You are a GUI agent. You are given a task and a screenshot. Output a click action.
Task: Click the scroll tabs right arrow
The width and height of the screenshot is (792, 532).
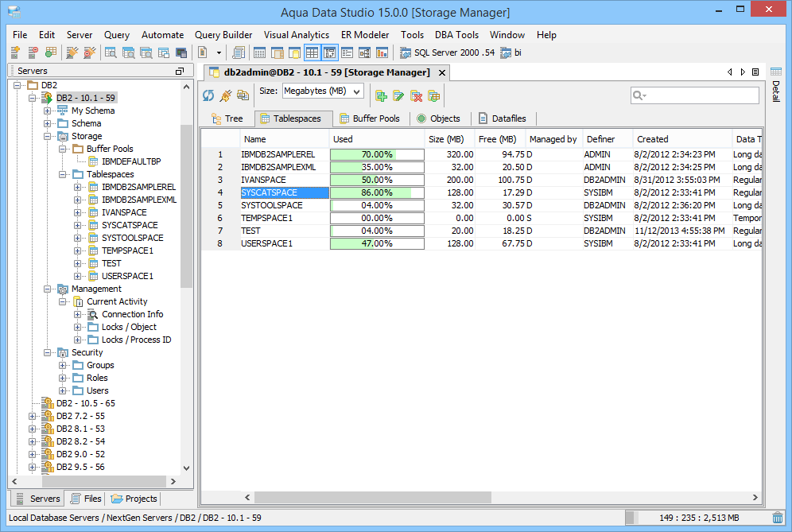pyautogui.click(x=743, y=72)
